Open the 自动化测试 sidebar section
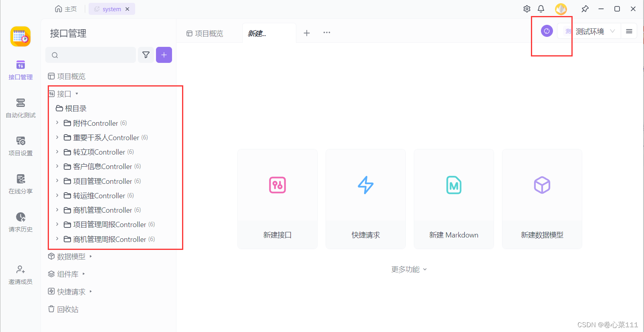Screen dimensions: 644x332 coord(20,108)
